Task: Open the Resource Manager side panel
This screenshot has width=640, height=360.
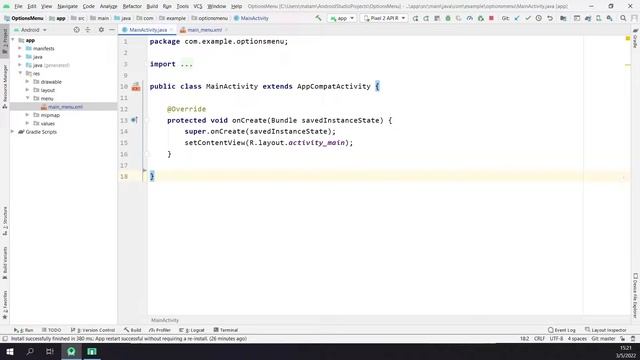Action: 5,87
